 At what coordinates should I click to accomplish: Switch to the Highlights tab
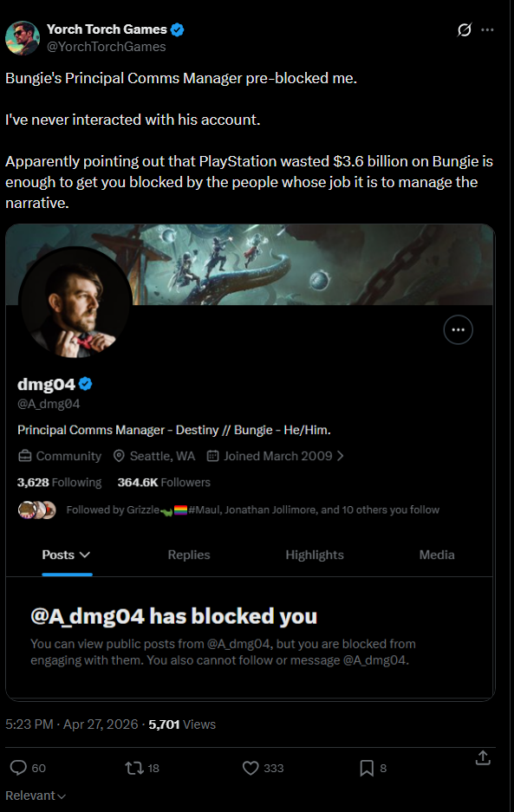click(x=315, y=555)
